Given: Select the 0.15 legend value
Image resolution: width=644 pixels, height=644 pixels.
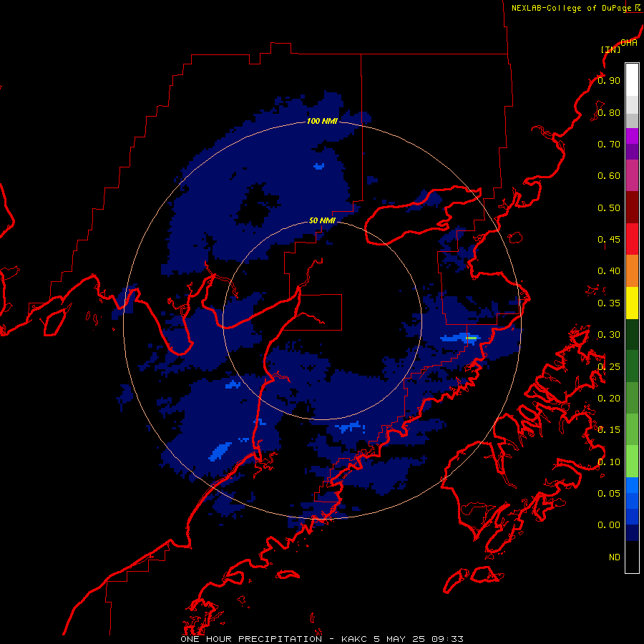Looking at the screenshot, I should 609,430.
